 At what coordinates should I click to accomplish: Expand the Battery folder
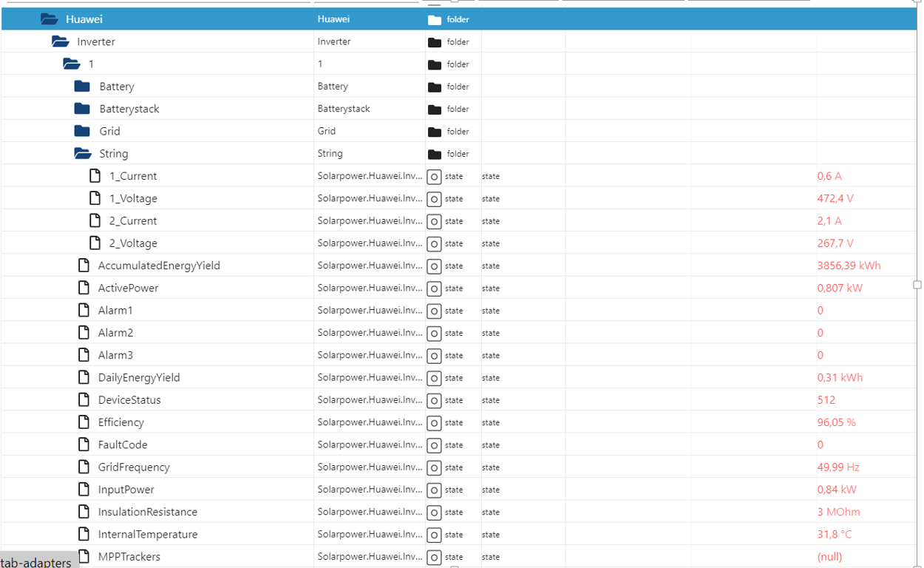pyautogui.click(x=82, y=87)
